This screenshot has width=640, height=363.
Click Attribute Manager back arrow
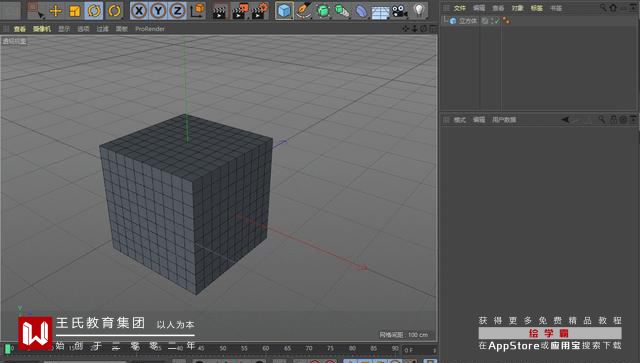tap(565, 120)
